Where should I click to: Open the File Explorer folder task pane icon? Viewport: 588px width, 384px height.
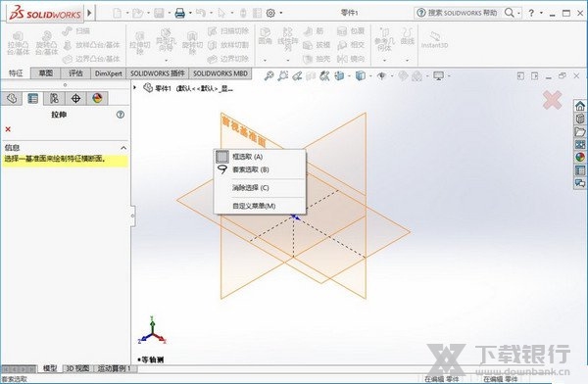click(580, 131)
